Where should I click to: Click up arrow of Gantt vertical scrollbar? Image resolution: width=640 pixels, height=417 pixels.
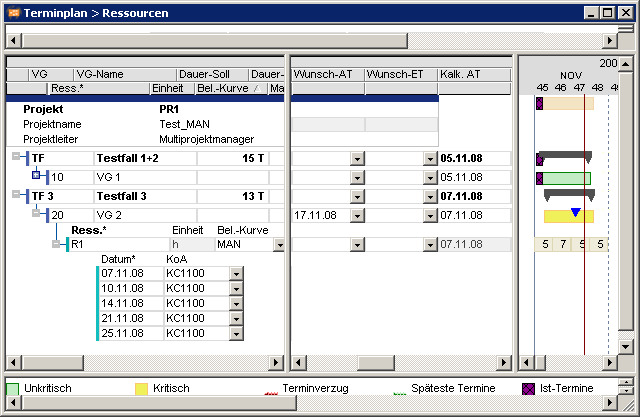tap(626, 64)
